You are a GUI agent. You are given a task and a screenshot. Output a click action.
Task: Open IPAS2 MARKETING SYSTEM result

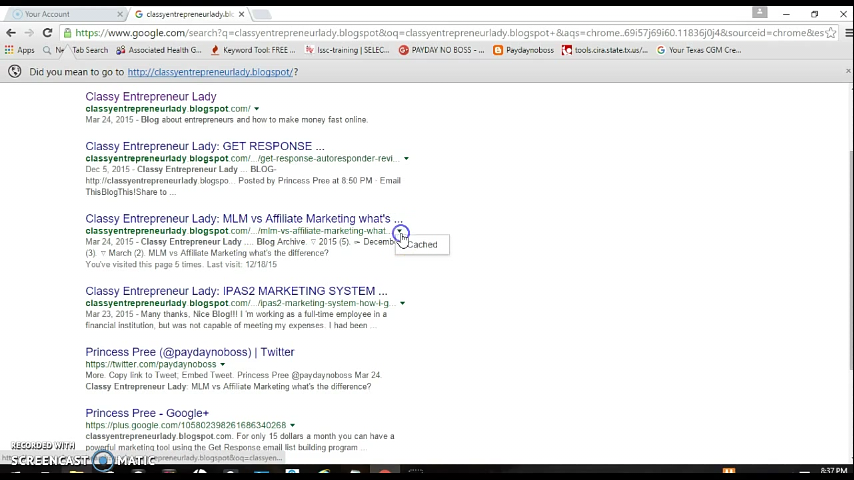tap(236, 291)
